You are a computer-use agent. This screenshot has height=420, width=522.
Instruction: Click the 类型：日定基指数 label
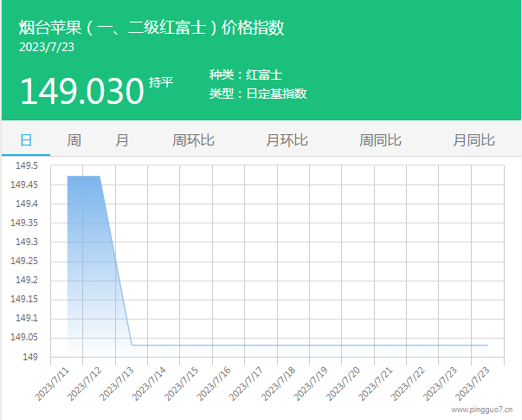258,94
